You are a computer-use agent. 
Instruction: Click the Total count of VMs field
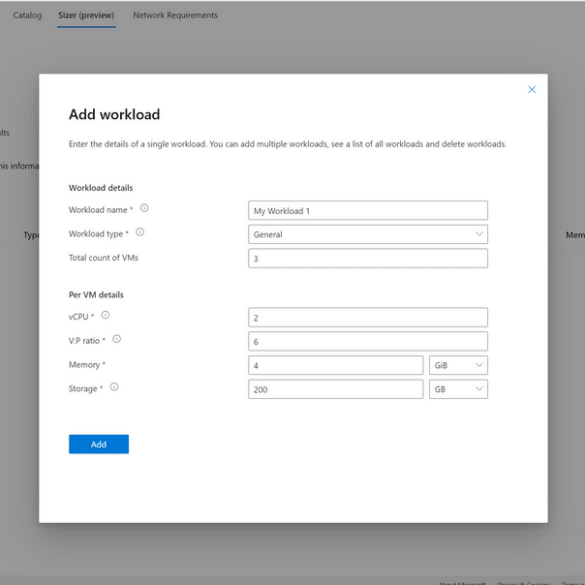click(367, 258)
